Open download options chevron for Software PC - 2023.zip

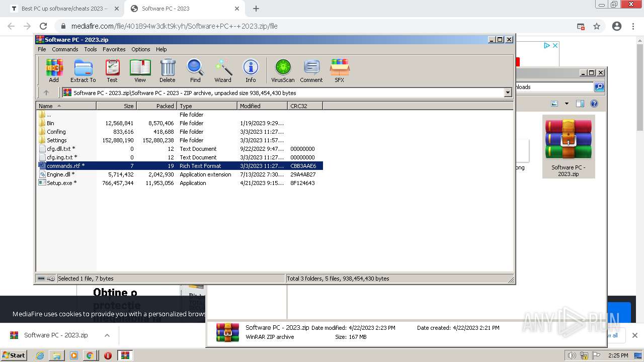click(x=107, y=335)
